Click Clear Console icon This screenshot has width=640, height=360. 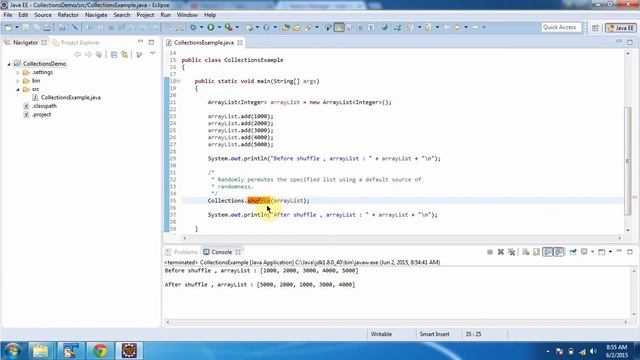526,252
